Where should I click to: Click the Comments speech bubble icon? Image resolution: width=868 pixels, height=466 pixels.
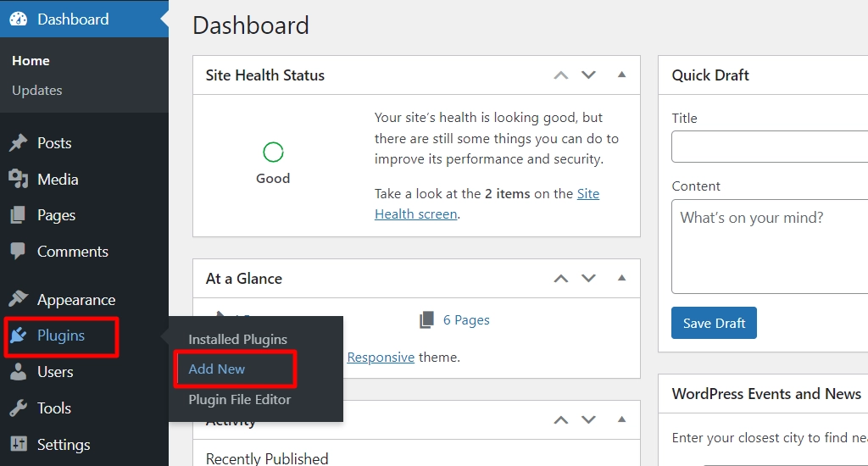pyautogui.click(x=18, y=252)
